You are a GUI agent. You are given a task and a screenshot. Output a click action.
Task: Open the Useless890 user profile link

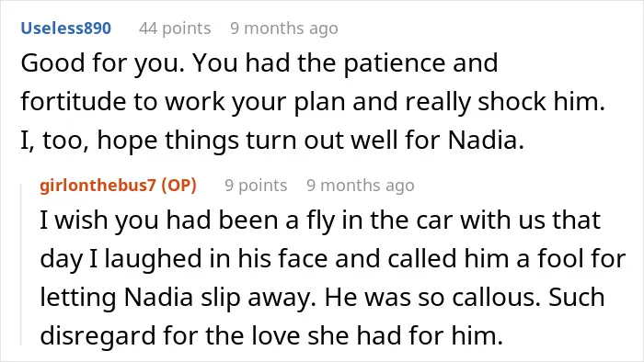point(65,28)
